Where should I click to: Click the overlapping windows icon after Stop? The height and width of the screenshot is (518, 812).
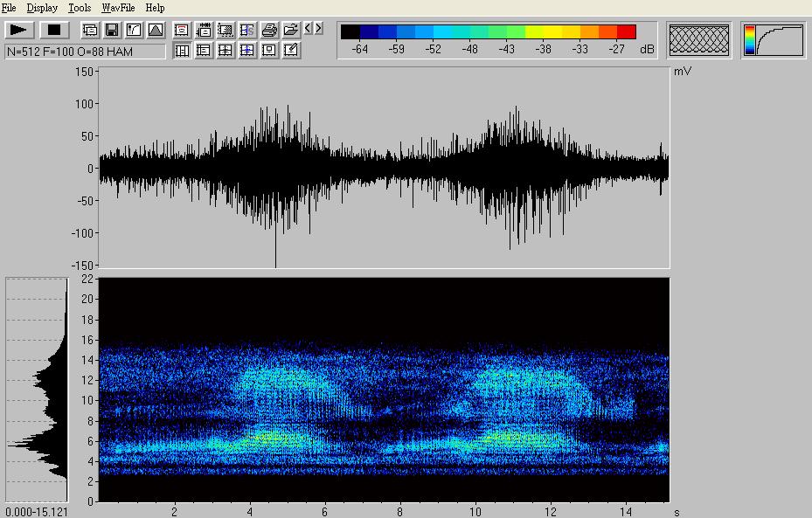coord(90,31)
